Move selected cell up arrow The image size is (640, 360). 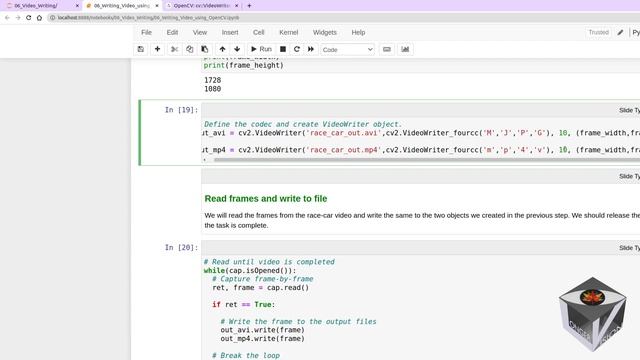tap(222, 49)
